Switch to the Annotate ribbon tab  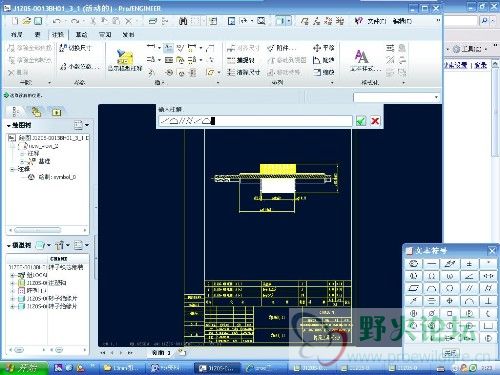pyautogui.click(x=58, y=35)
